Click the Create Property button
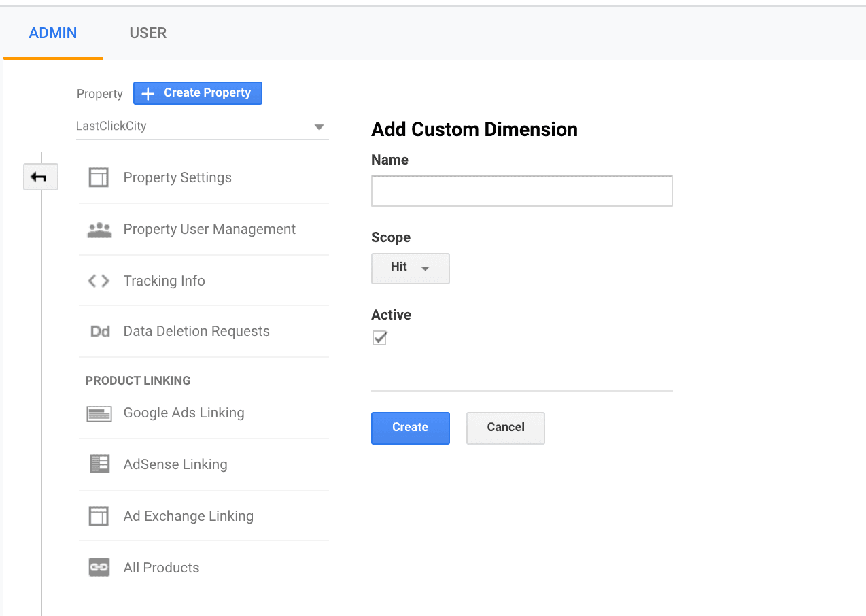This screenshot has height=616, width=866. [198, 93]
